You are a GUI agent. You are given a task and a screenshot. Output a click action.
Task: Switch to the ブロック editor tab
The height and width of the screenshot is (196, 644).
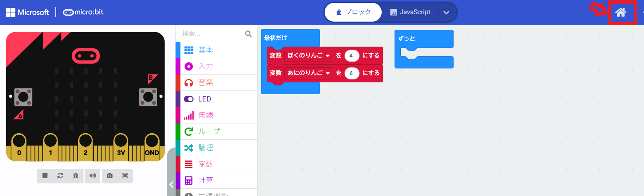354,12
